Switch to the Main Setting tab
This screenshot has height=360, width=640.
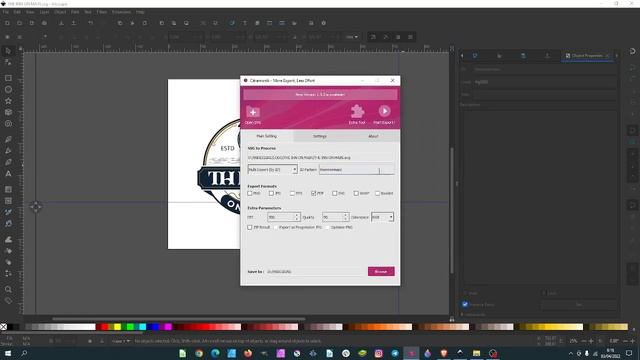pos(267,136)
